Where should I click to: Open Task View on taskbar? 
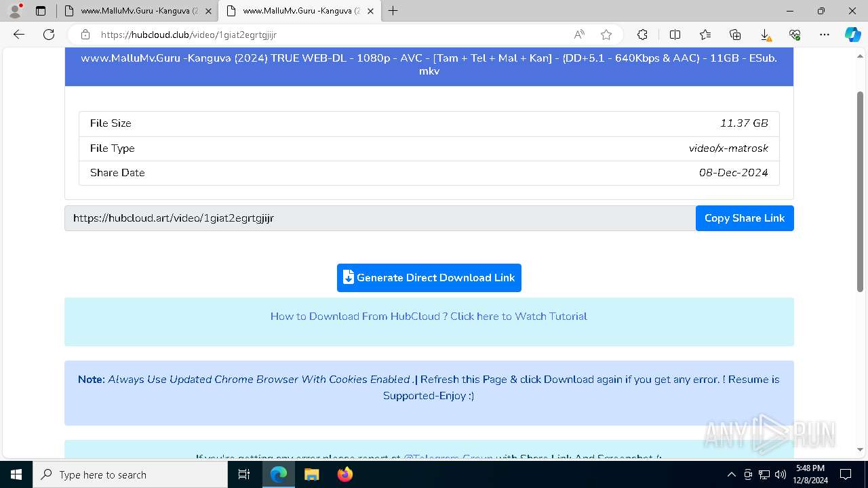click(244, 474)
